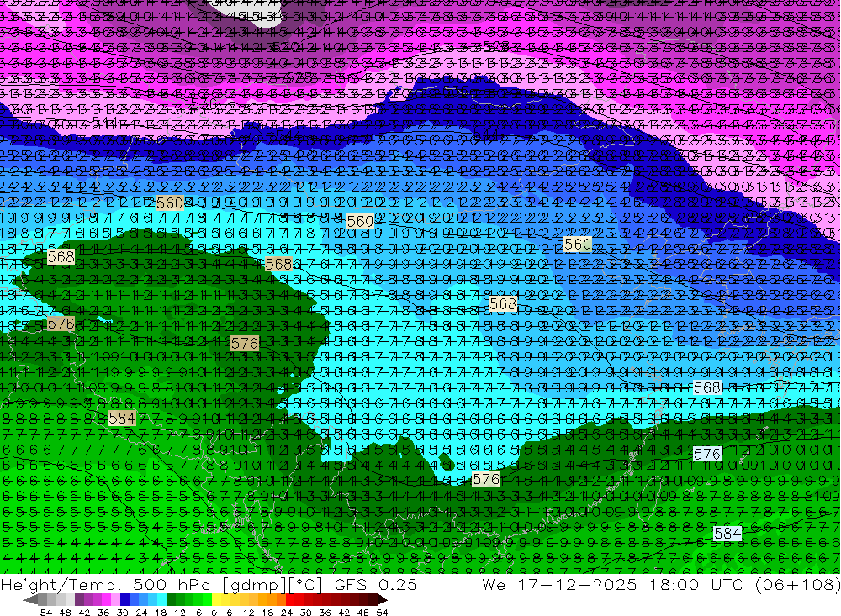Screen dimensions: 841x616
Task: Click the 576 contour label in light-blue box
Action: coord(707,455)
